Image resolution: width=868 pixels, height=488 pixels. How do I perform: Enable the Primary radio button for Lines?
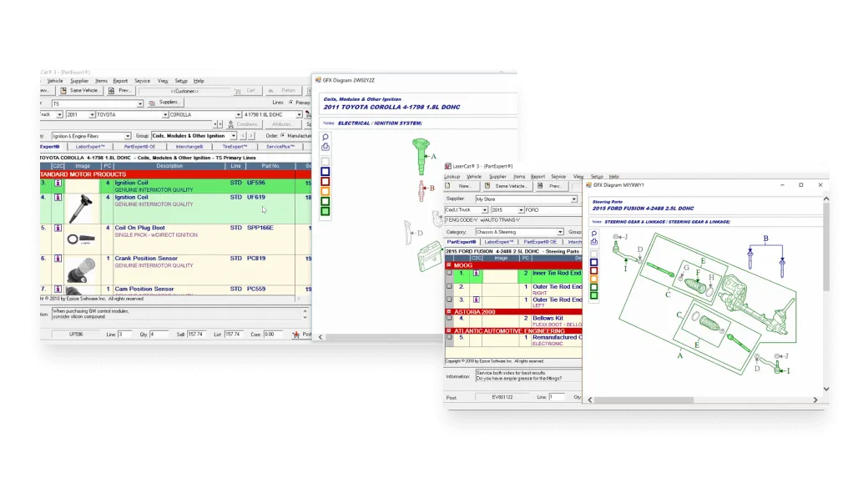tap(290, 103)
